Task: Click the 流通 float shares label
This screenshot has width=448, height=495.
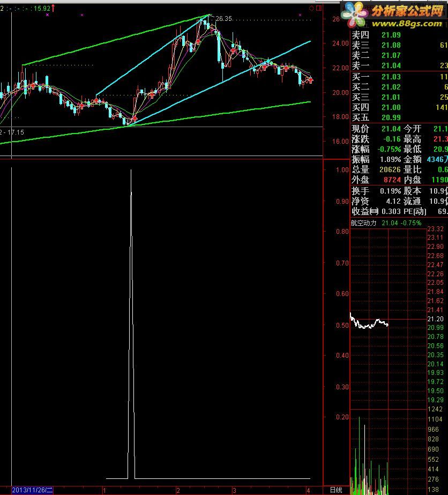Action: point(412,201)
